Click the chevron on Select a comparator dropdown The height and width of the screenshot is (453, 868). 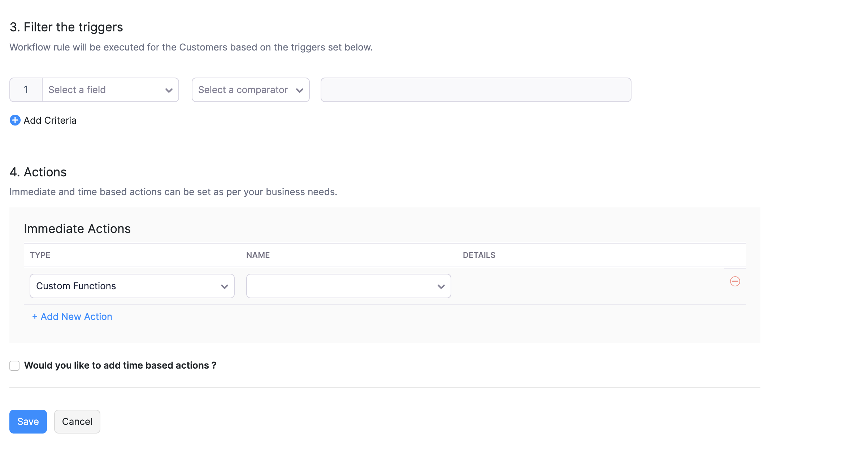[x=300, y=90]
